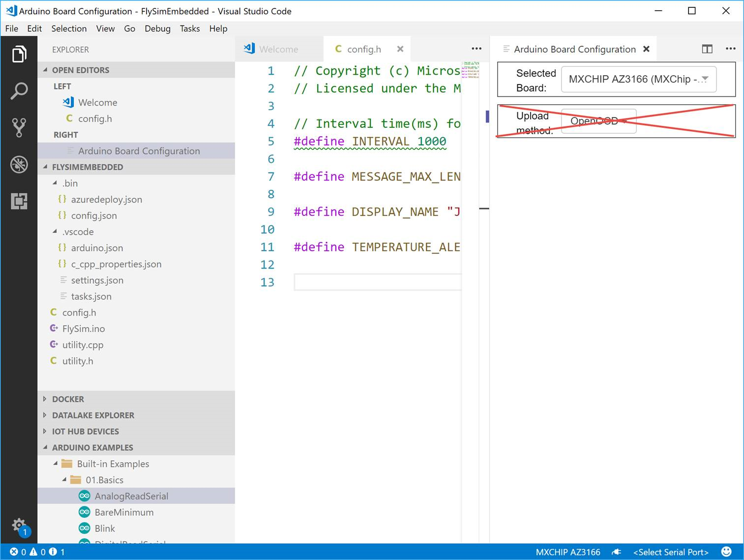The width and height of the screenshot is (744, 560).
Task: Open the AnalogReadSerial Arduino example
Action: tap(136, 496)
